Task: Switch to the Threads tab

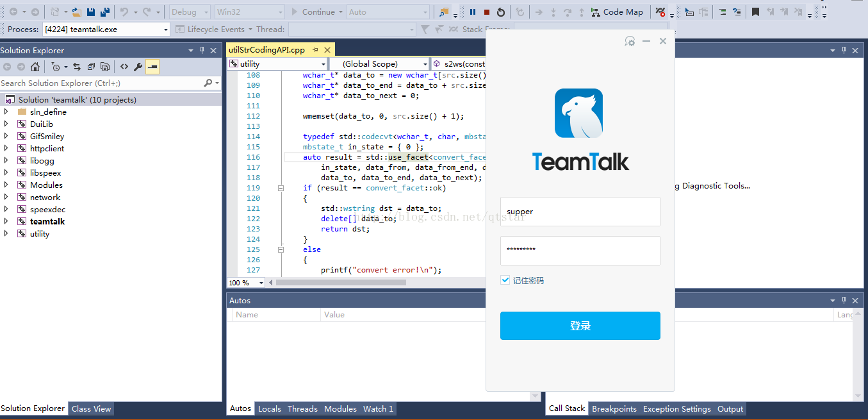Action: pyautogui.click(x=302, y=408)
